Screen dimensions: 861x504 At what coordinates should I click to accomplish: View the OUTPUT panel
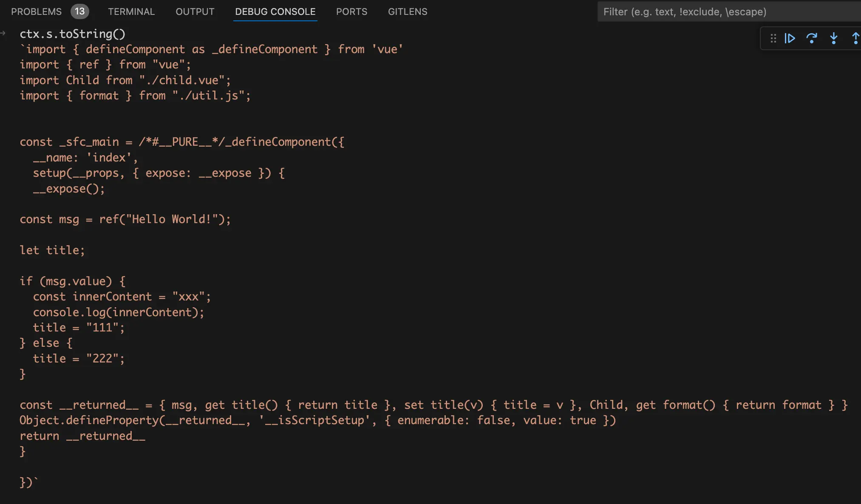click(x=194, y=11)
